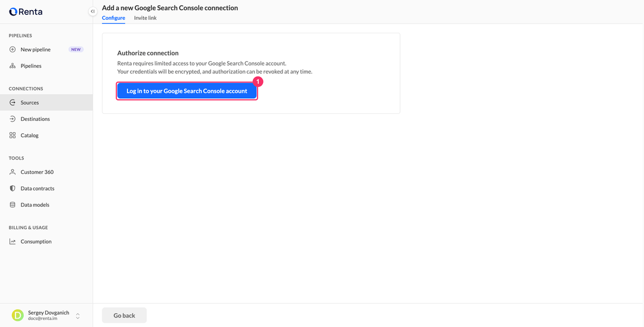
Task: Click the Customer 360 person icon
Action: pos(13,172)
